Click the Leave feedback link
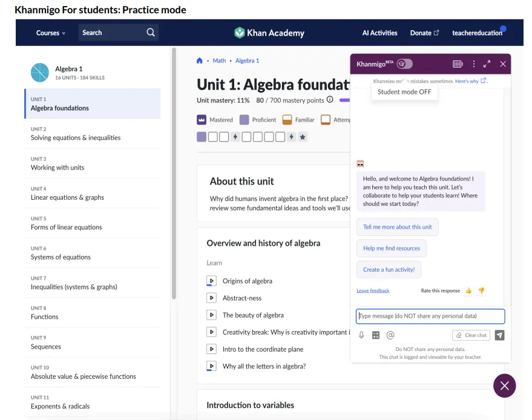Viewport: 532px width, 420px height. tap(373, 290)
